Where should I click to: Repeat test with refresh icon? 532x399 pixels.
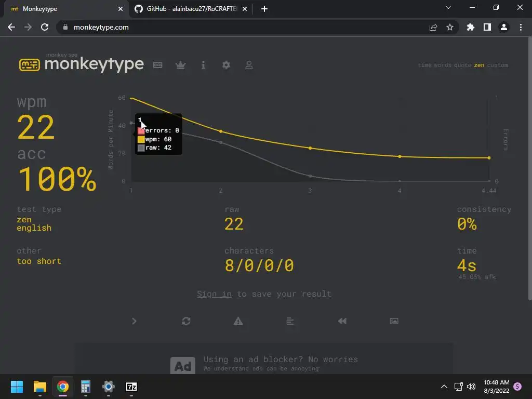[x=186, y=321]
